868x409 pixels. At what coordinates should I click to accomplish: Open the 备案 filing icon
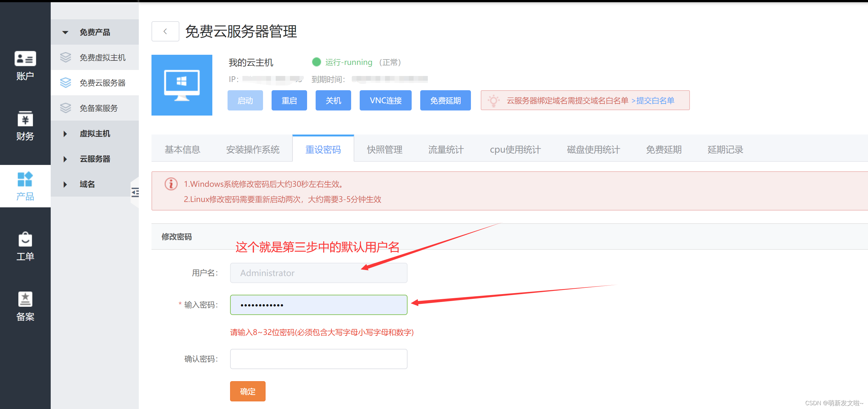coord(25,306)
